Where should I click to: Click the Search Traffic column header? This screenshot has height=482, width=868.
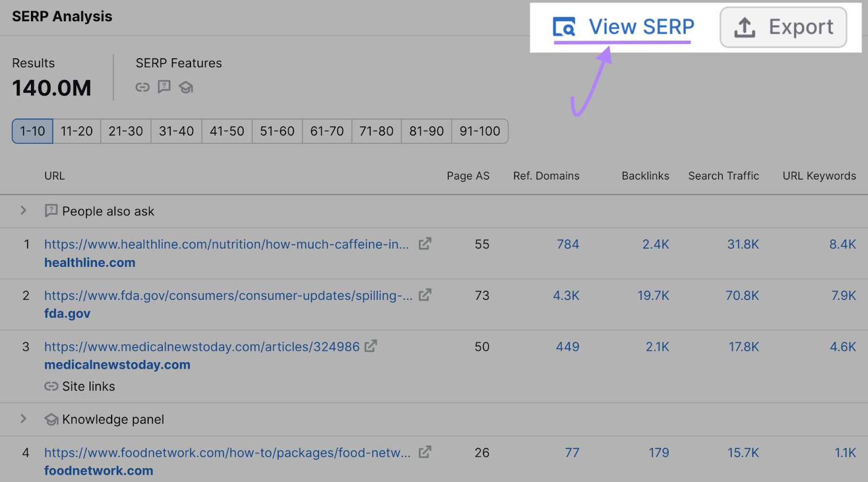click(x=724, y=176)
